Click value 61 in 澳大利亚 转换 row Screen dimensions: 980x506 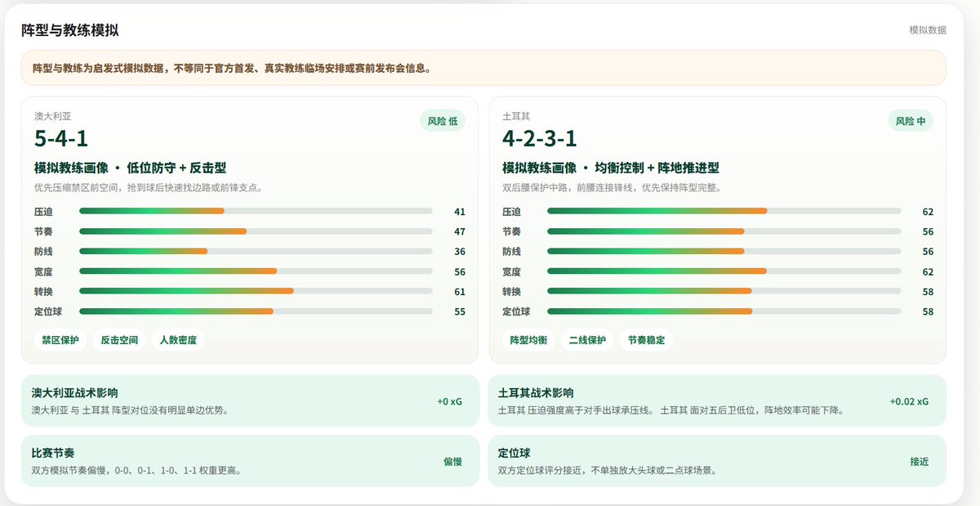click(x=460, y=292)
